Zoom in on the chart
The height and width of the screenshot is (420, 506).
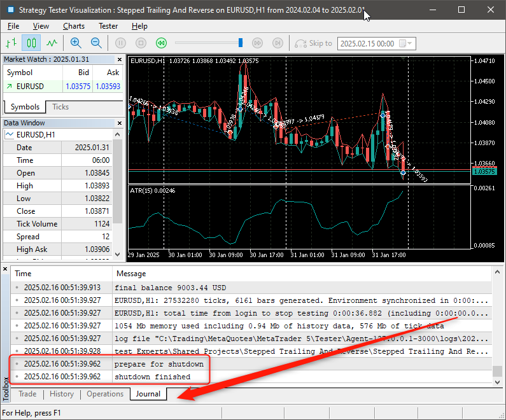(x=76, y=43)
